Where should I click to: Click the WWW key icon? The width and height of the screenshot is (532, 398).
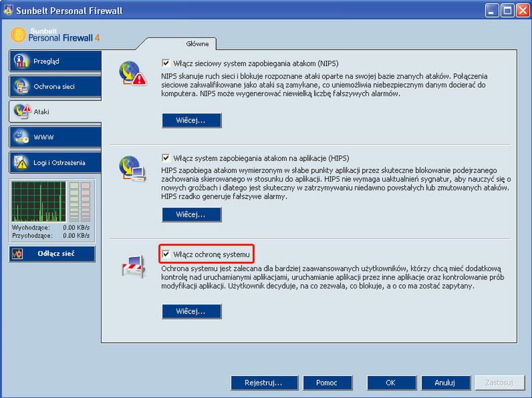21,137
